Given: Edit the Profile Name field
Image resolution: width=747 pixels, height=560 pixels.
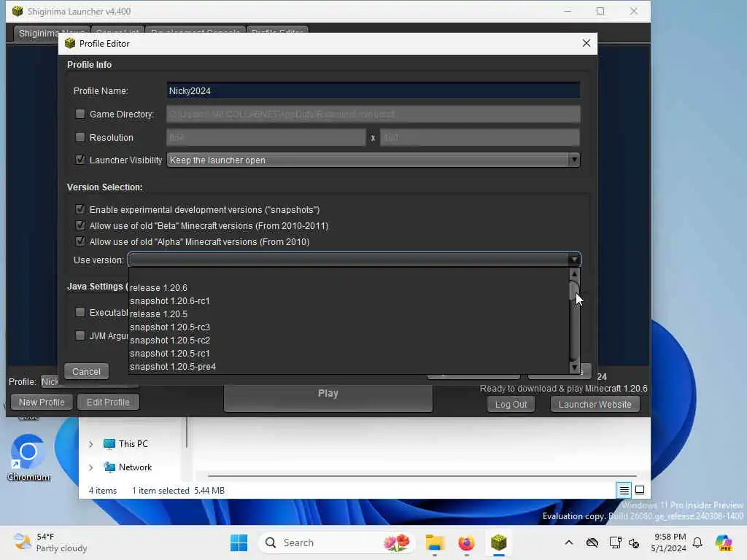Looking at the screenshot, I should (373, 90).
